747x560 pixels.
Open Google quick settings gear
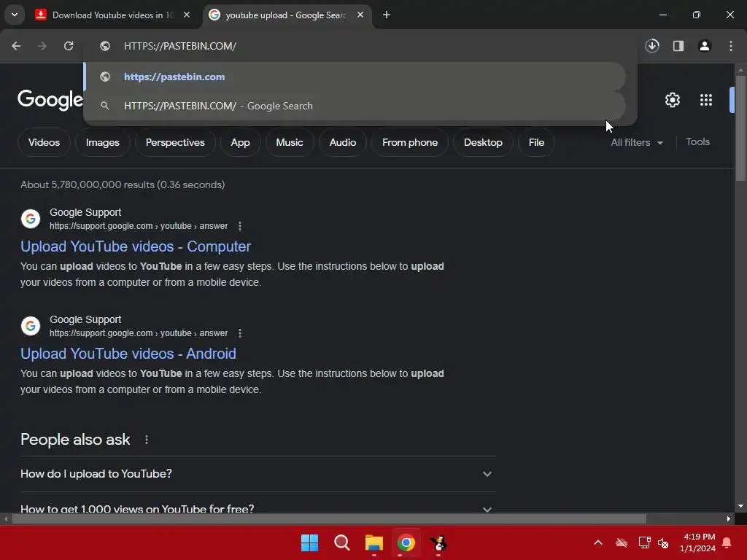coord(672,100)
